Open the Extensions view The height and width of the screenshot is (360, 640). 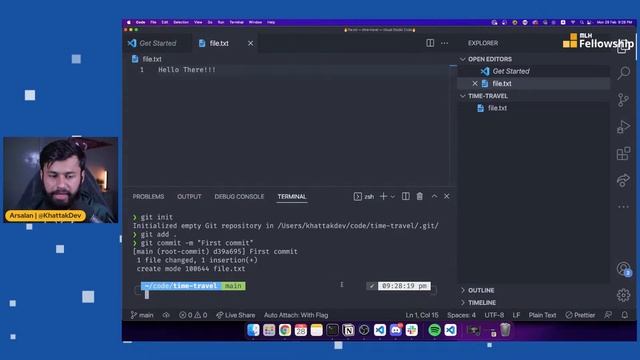pos(623,154)
